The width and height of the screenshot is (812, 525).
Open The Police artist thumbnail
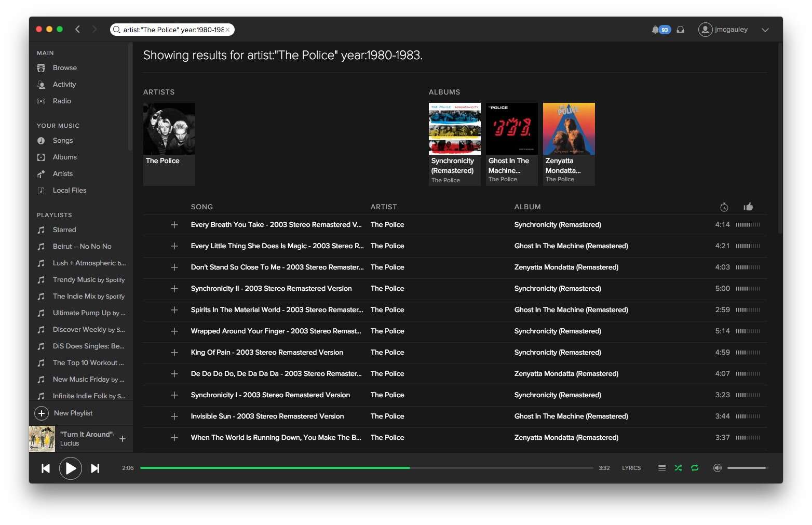169,129
